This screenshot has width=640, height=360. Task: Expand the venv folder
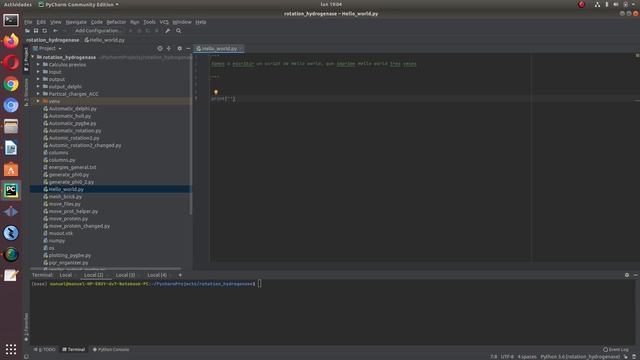coord(38,101)
